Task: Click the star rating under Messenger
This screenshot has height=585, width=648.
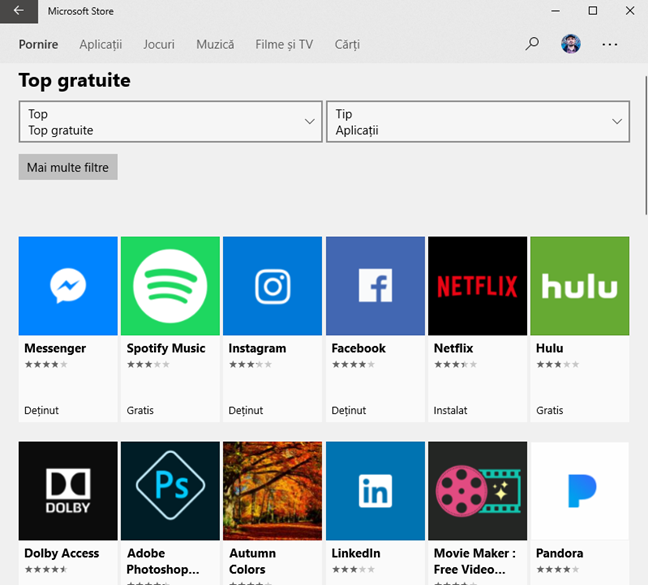Action: point(46,364)
